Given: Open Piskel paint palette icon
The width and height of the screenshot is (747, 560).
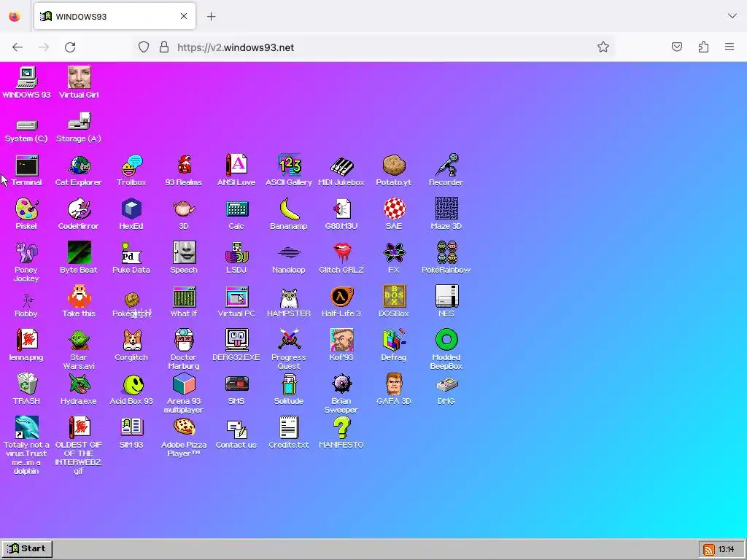Looking at the screenshot, I should point(27,210).
